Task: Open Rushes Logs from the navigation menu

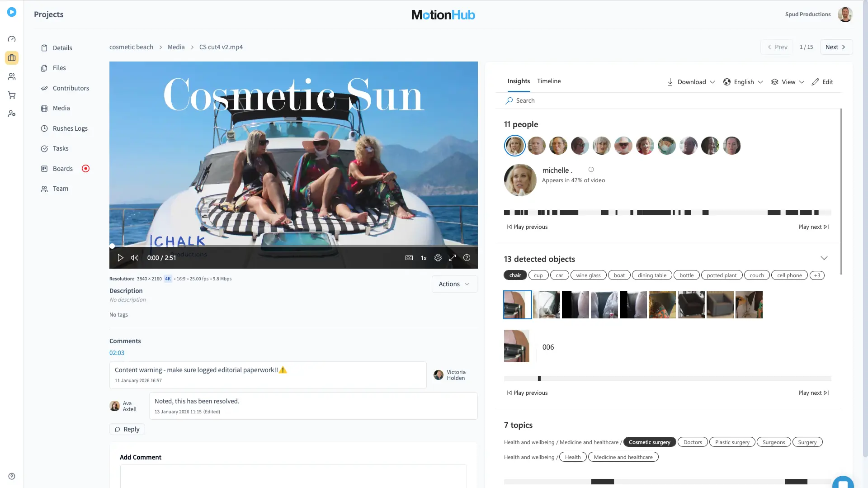Action: (x=70, y=128)
